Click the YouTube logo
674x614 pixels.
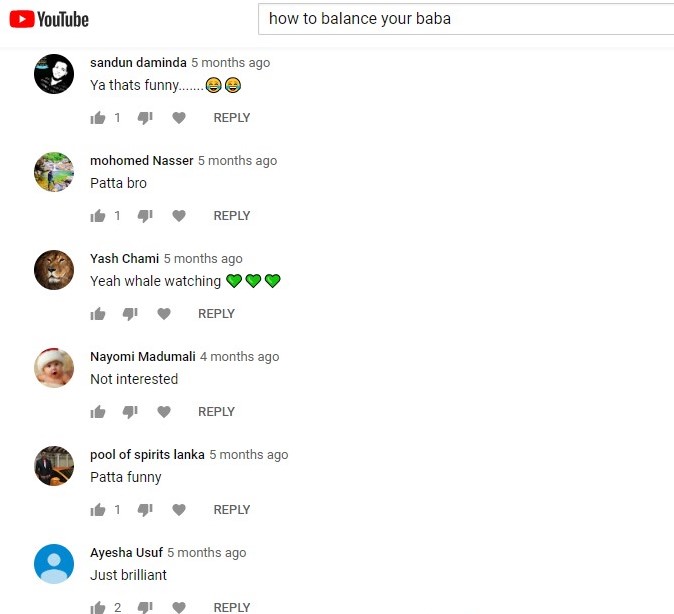49,19
